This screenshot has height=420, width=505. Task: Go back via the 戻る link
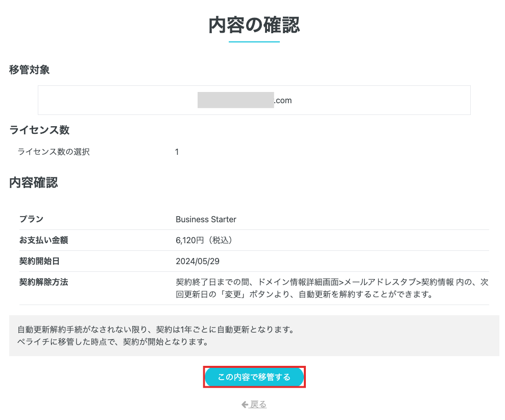[x=258, y=404]
